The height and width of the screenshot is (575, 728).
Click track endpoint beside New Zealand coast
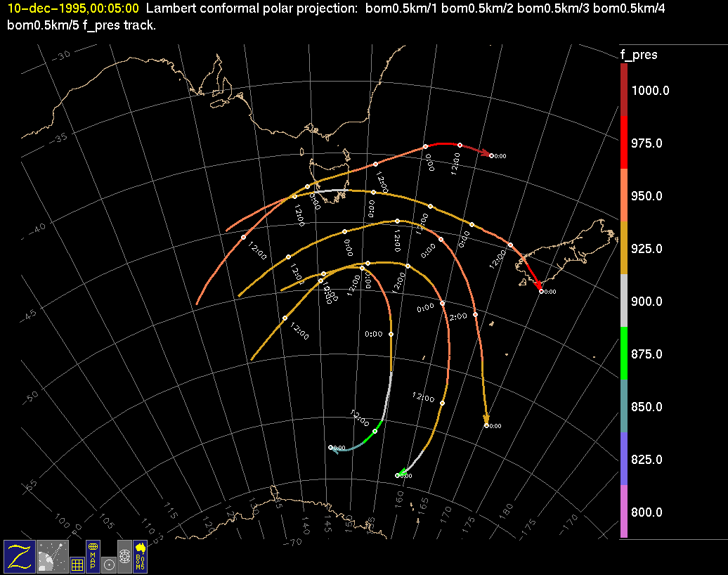pos(541,290)
